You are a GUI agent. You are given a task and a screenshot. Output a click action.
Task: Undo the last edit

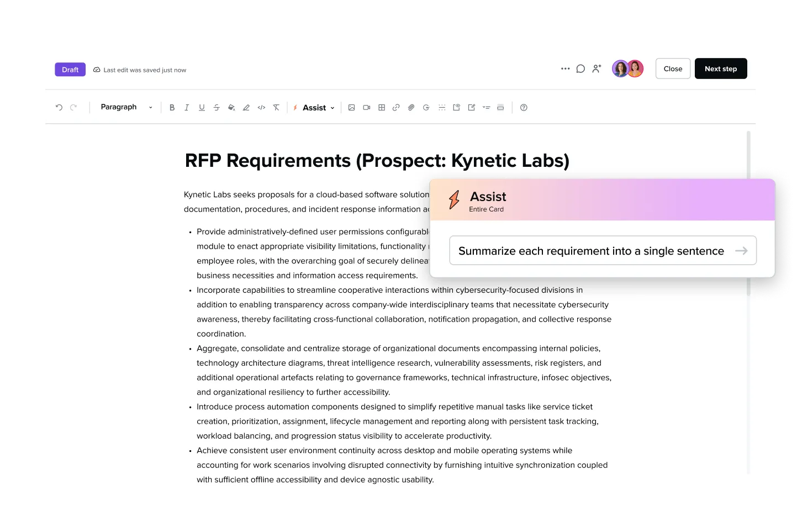(x=59, y=108)
